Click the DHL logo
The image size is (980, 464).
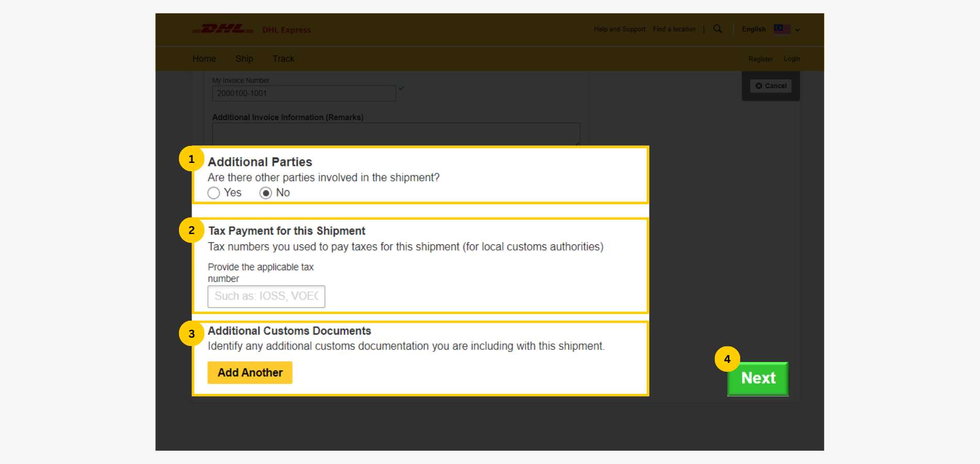point(223,29)
